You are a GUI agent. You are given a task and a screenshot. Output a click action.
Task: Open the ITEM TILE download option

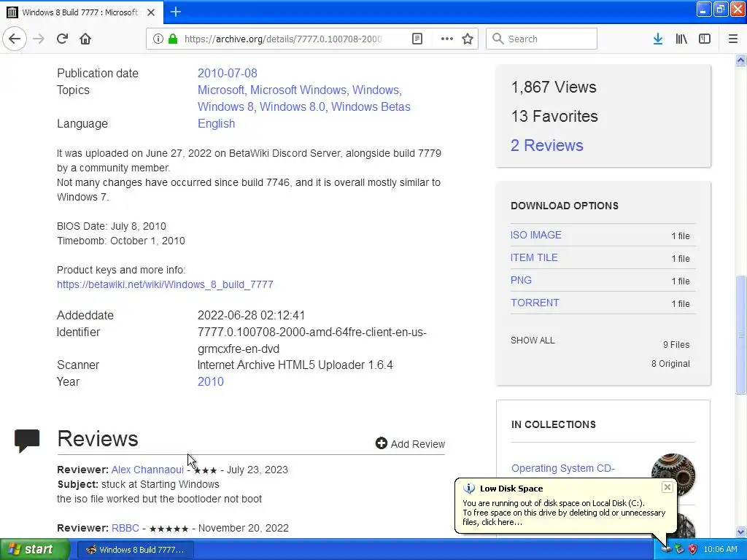[534, 257]
